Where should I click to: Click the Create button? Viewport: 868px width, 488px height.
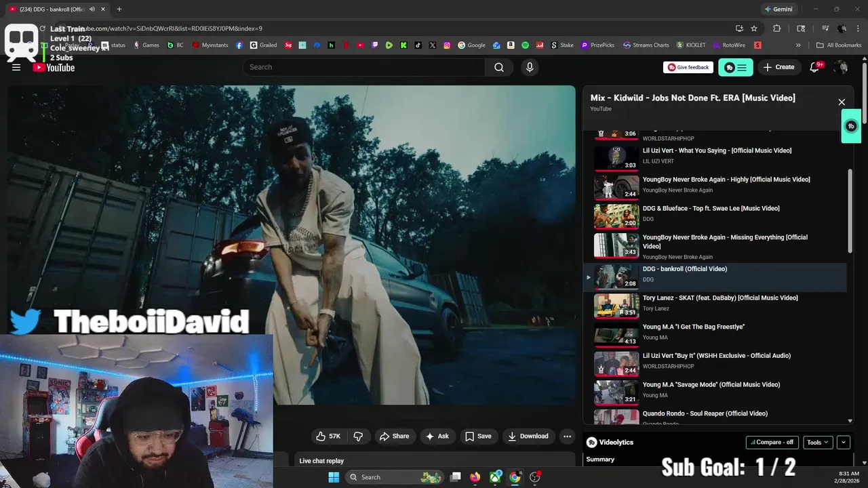778,67
